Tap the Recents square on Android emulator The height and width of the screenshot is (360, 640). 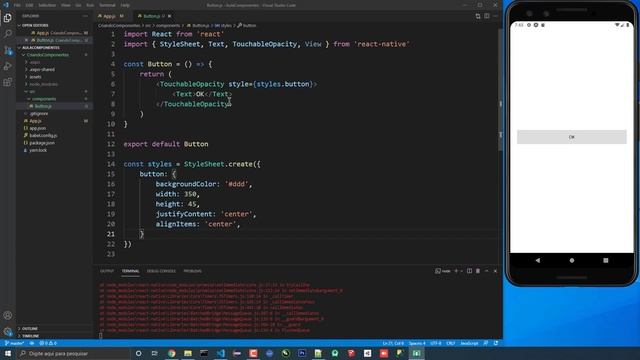[606, 260]
